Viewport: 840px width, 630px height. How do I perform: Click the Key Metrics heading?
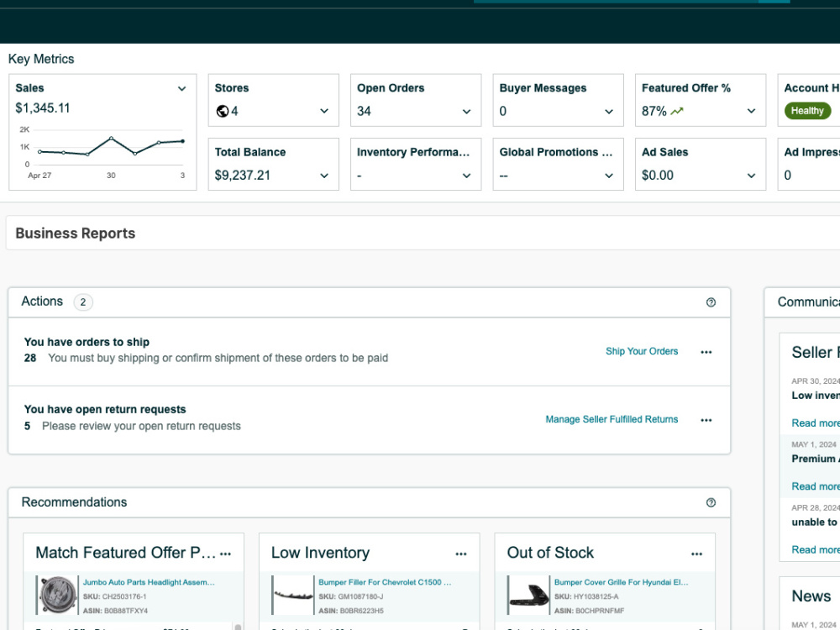click(41, 59)
